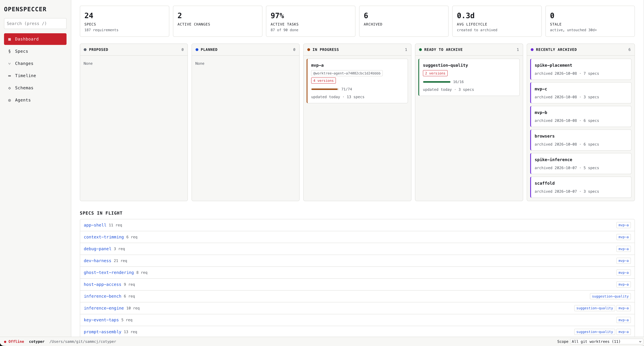Click the 4 versions badge on mvp-a
The width and height of the screenshot is (644, 346).
[323, 81]
